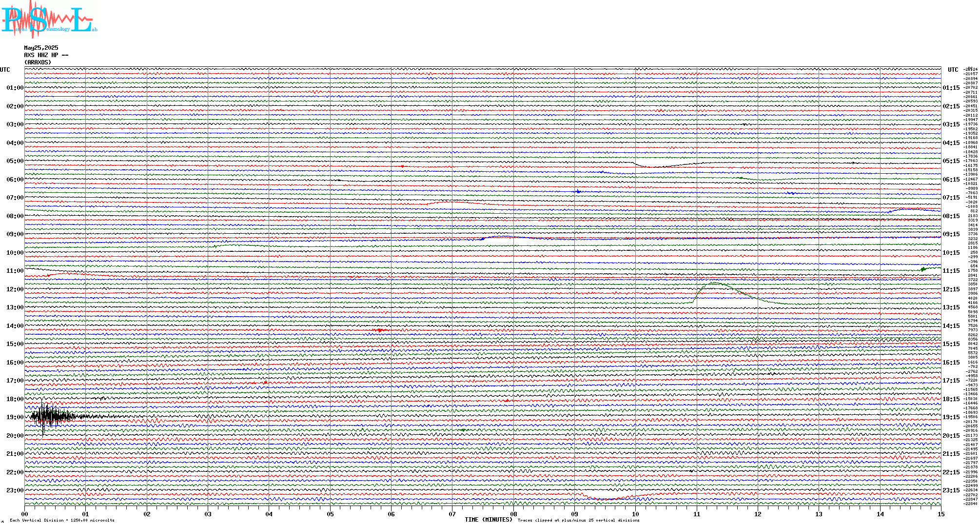980x527 pixels.
Task: Click the (ARAXOS) station name
Action: pos(38,62)
